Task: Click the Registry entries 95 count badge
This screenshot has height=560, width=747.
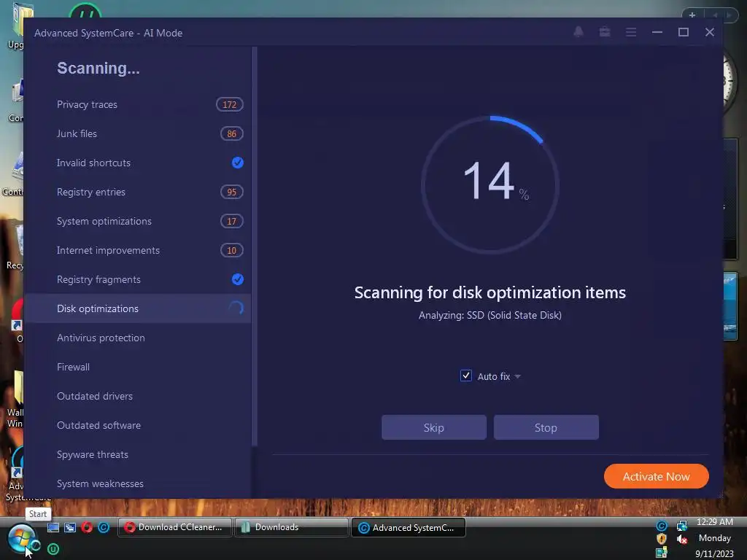Action: tap(231, 192)
